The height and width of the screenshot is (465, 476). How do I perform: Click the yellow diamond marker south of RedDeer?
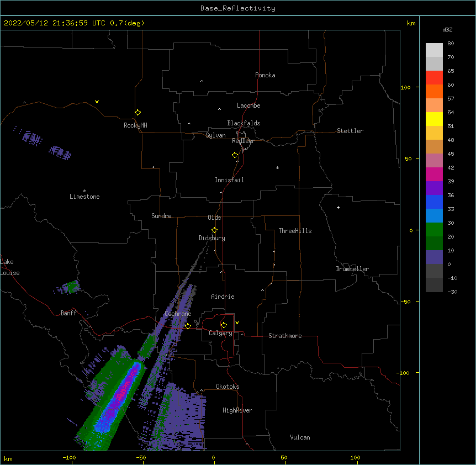235,155
